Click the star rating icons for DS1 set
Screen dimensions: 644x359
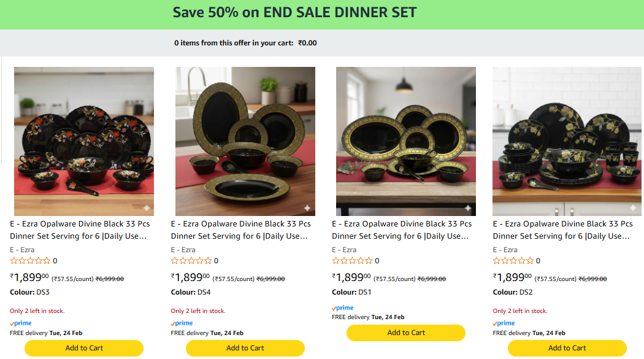click(352, 261)
